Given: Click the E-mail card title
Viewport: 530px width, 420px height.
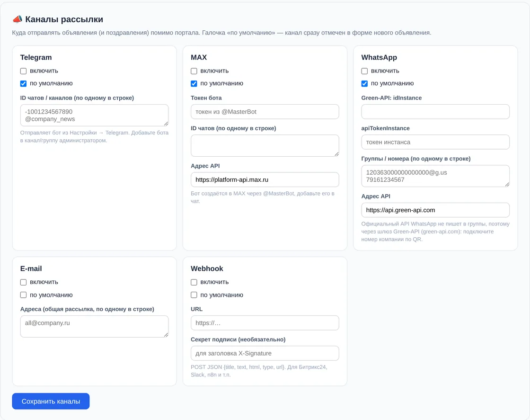Looking at the screenshot, I should click(x=31, y=268).
